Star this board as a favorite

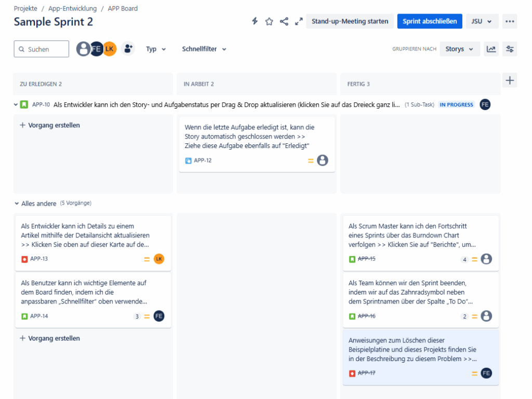(269, 22)
